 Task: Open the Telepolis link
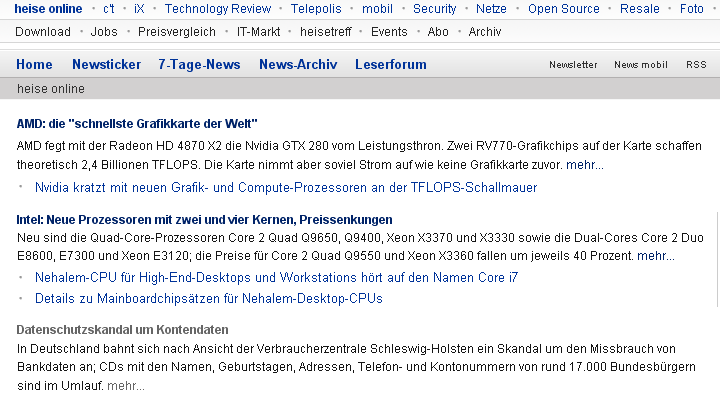(x=316, y=9)
